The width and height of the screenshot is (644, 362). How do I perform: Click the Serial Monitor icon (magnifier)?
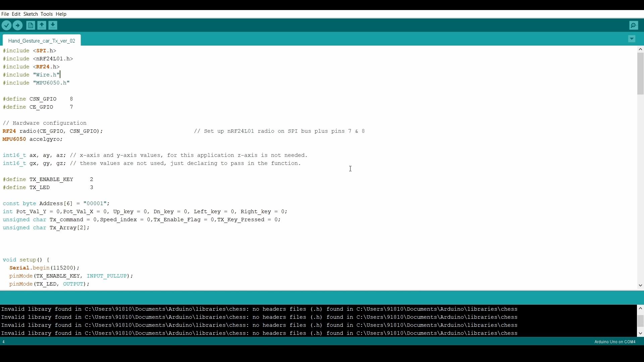[633, 25]
